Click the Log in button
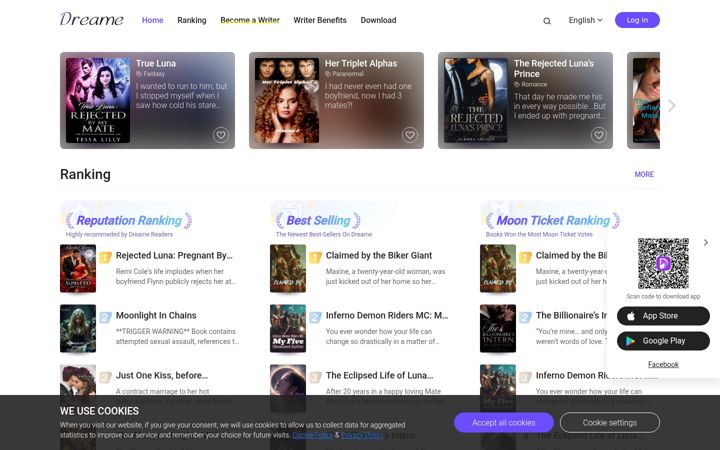The width and height of the screenshot is (720, 450). click(x=637, y=20)
